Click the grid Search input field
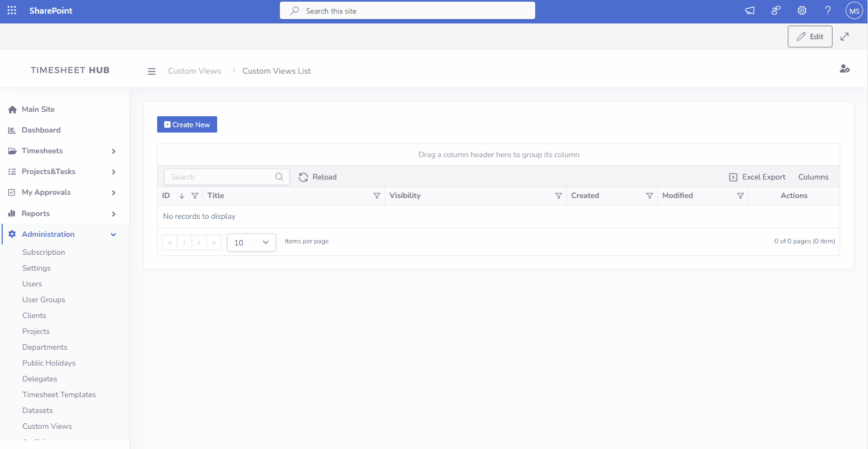The width and height of the screenshot is (868, 449). [222, 177]
